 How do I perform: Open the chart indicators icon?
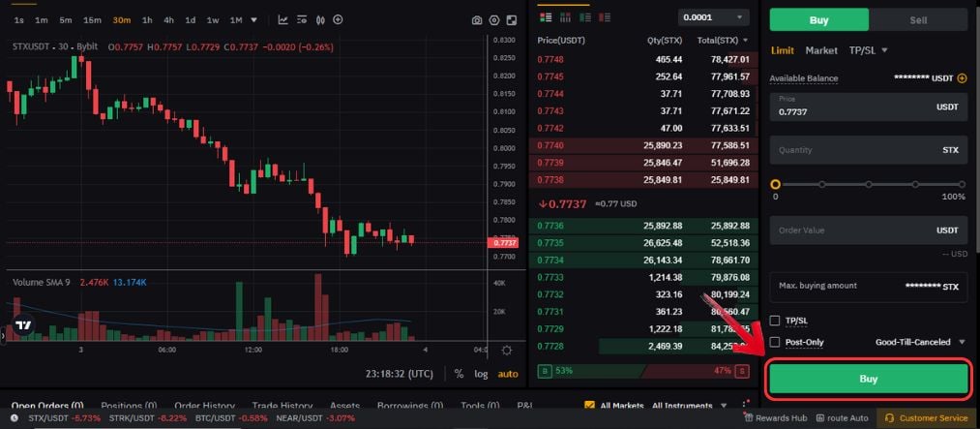[x=283, y=20]
